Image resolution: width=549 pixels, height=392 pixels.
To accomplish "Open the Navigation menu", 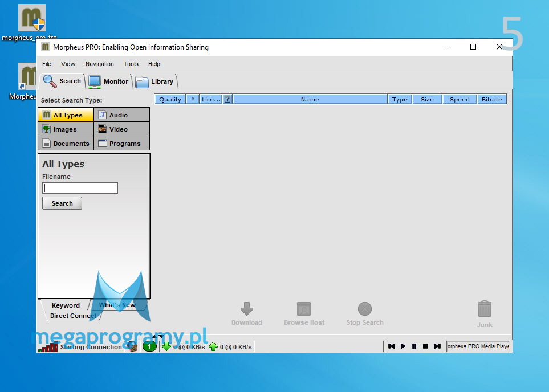I will [99, 64].
